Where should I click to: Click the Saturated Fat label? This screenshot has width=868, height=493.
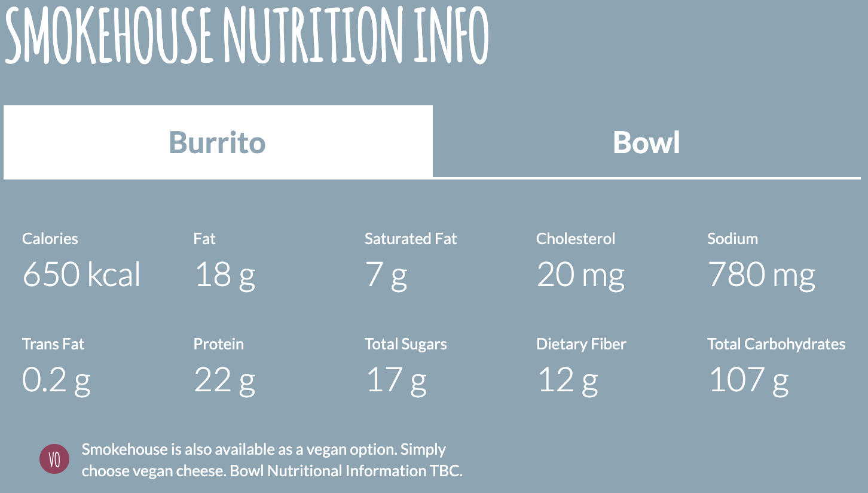point(411,239)
